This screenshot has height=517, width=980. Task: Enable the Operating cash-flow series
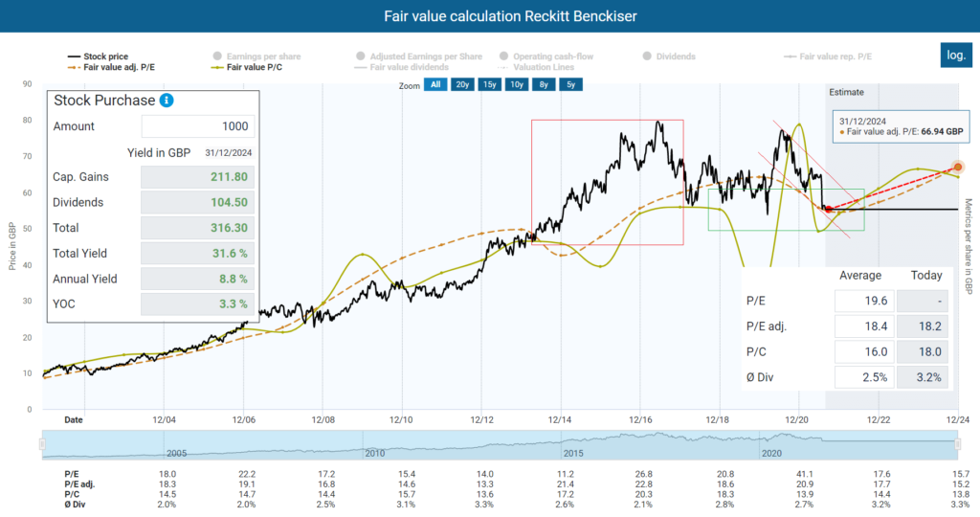(x=546, y=56)
